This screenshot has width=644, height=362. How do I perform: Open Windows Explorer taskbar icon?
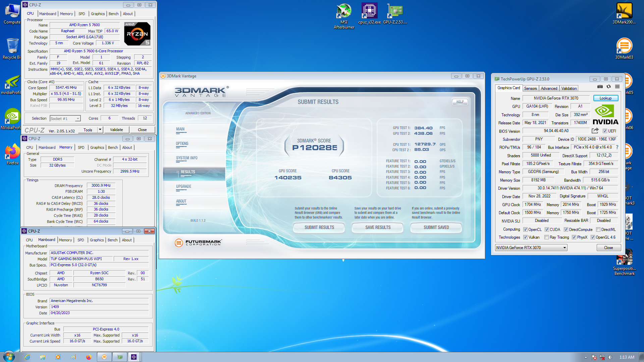[x=43, y=357]
